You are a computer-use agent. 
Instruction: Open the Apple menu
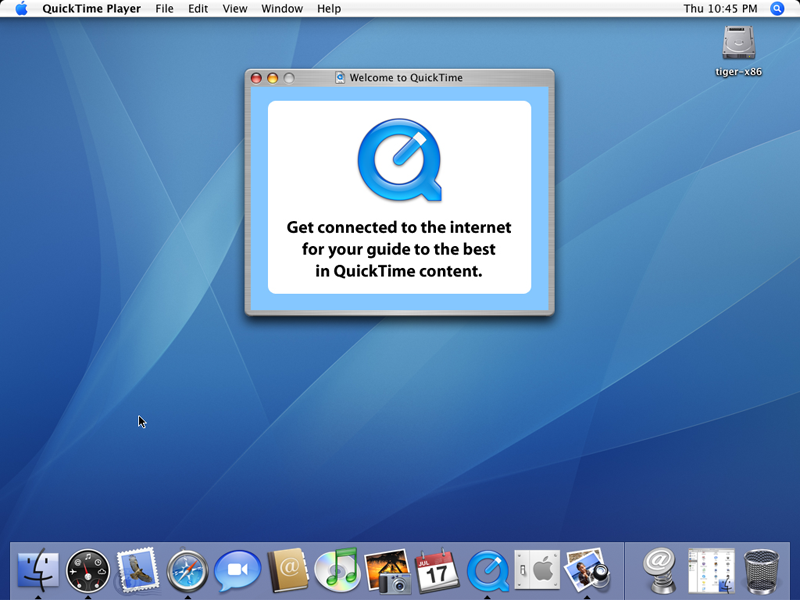pos(21,9)
